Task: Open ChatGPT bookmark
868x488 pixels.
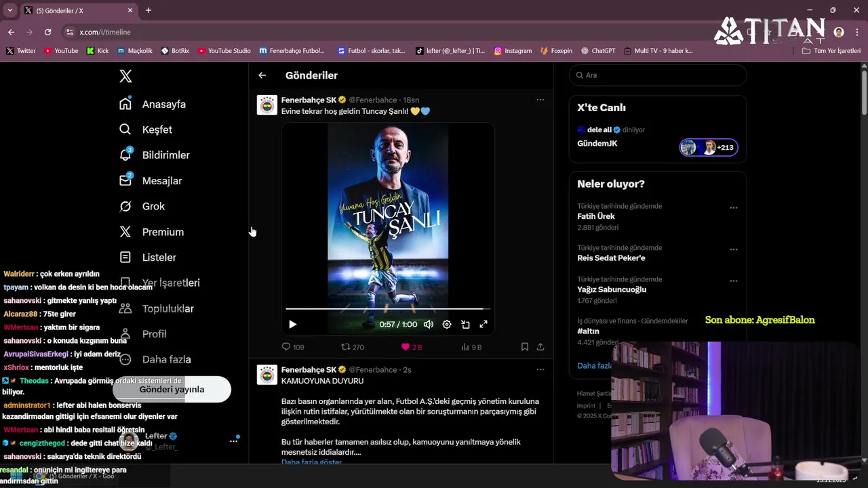Action: (x=597, y=51)
